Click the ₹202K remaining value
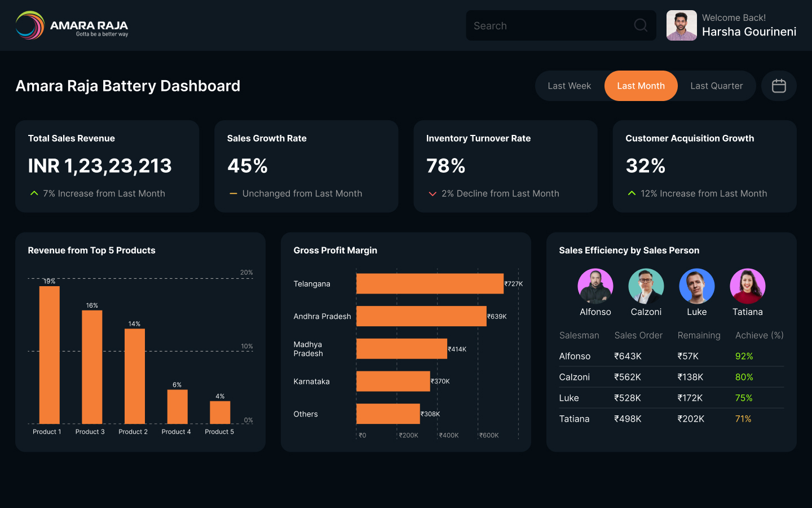This screenshot has width=812, height=508. 691,419
